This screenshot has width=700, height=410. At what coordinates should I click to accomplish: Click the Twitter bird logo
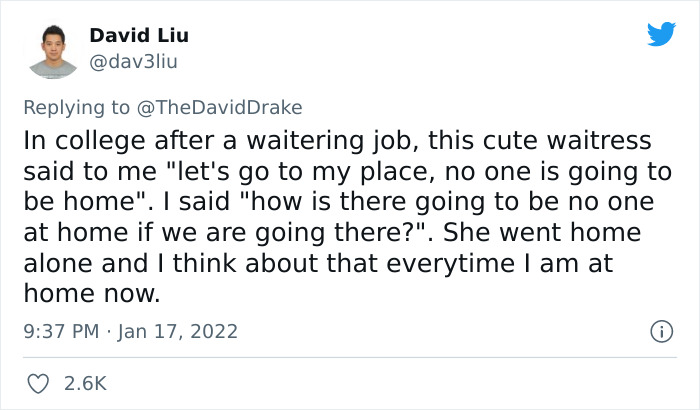coord(661,34)
